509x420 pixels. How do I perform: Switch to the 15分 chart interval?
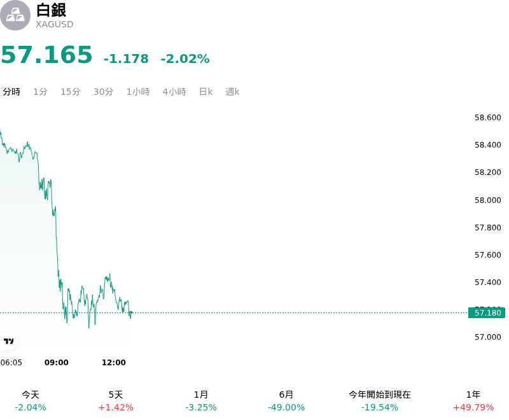(x=71, y=92)
